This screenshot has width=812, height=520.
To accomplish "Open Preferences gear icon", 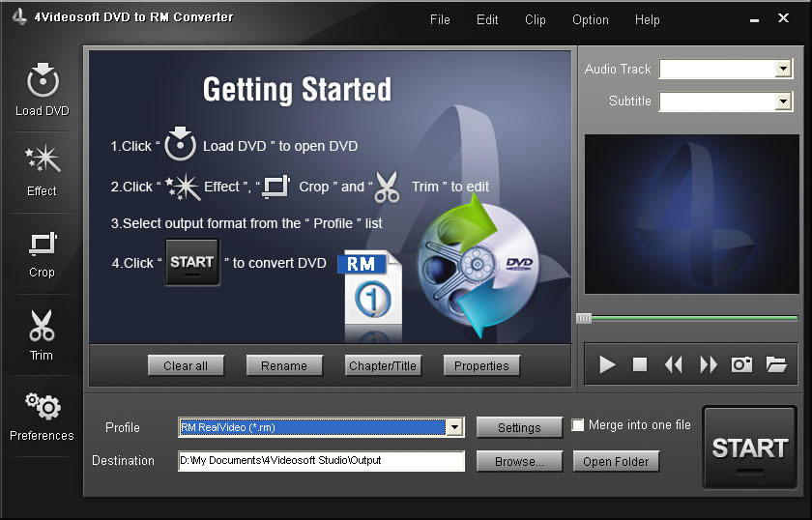I will coord(42,408).
